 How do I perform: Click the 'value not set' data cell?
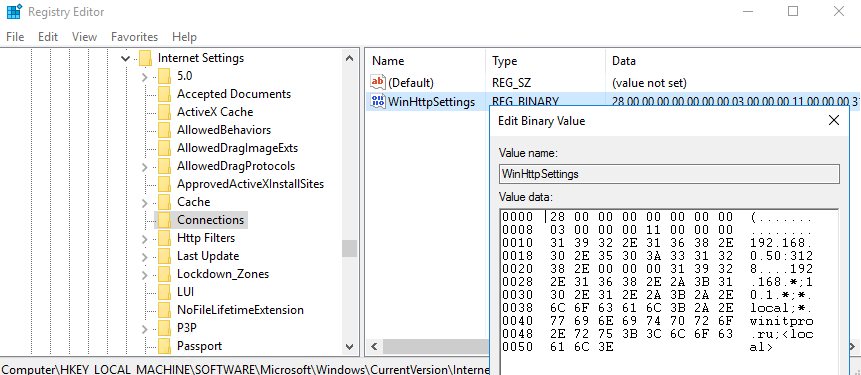pyautogui.click(x=650, y=83)
